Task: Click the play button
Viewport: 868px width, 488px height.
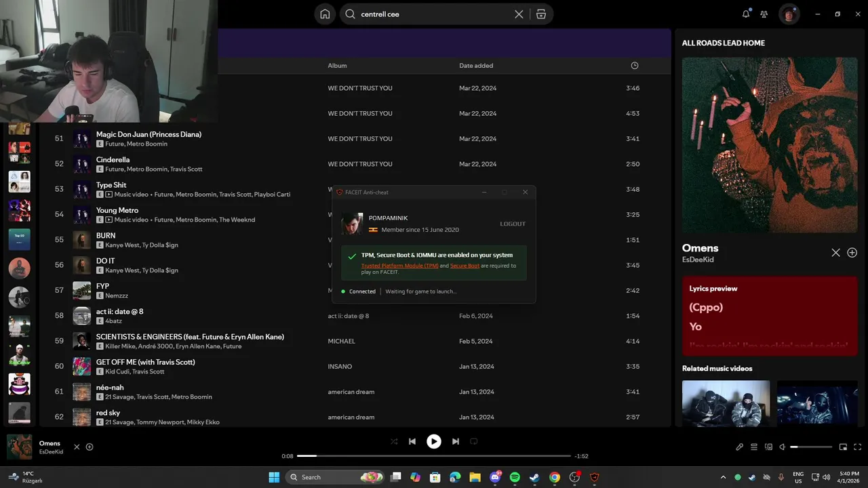Action: (x=434, y=441)
